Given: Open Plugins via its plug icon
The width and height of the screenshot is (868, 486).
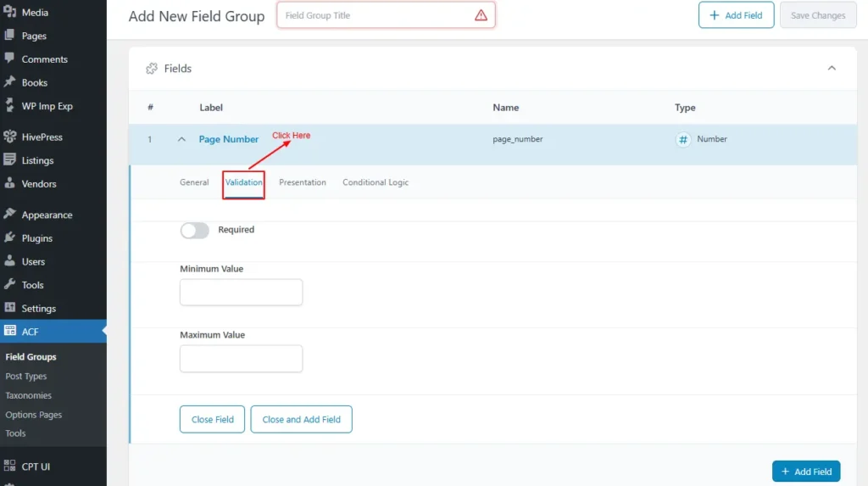Looking at the screenshot, I should 10,238.
